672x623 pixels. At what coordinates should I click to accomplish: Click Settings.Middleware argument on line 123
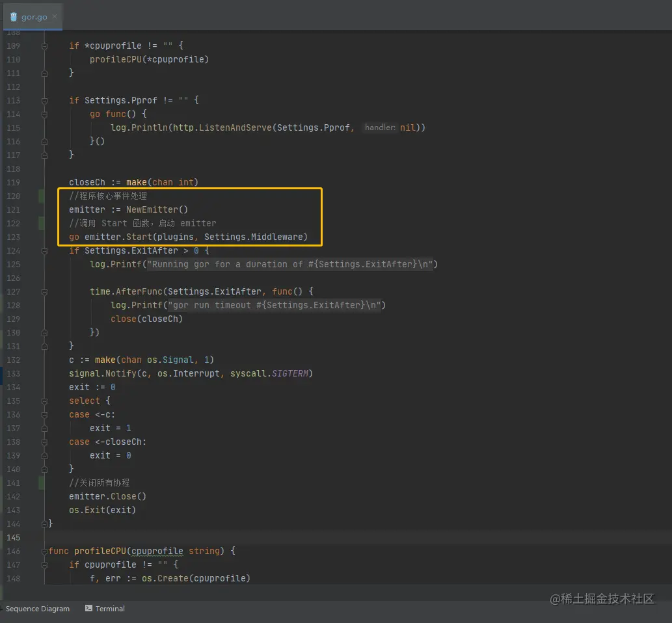coord(253,237)
